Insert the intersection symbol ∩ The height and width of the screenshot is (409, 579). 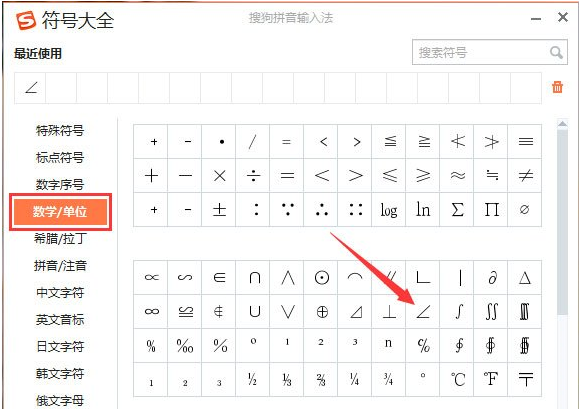pos(253,278)
